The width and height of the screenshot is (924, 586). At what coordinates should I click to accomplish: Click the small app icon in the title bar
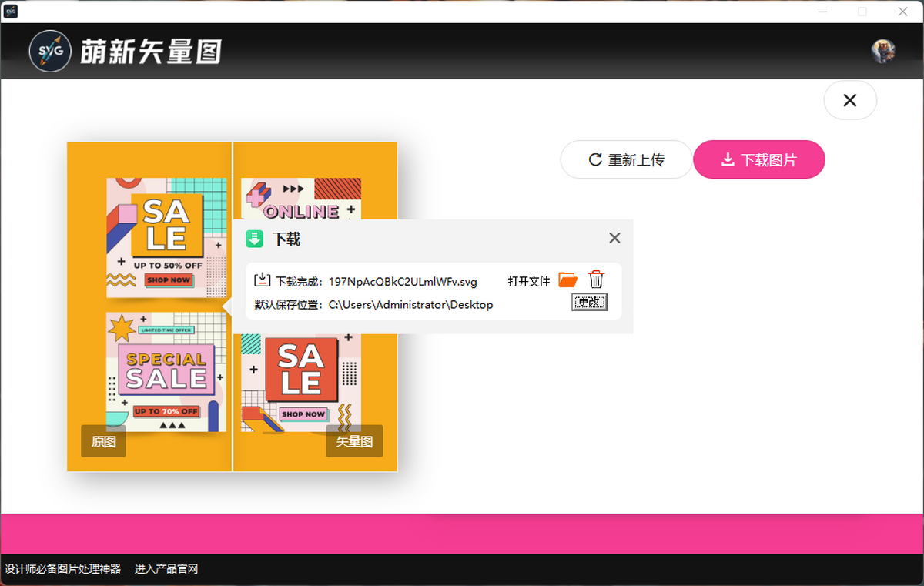tap(11, 12)
